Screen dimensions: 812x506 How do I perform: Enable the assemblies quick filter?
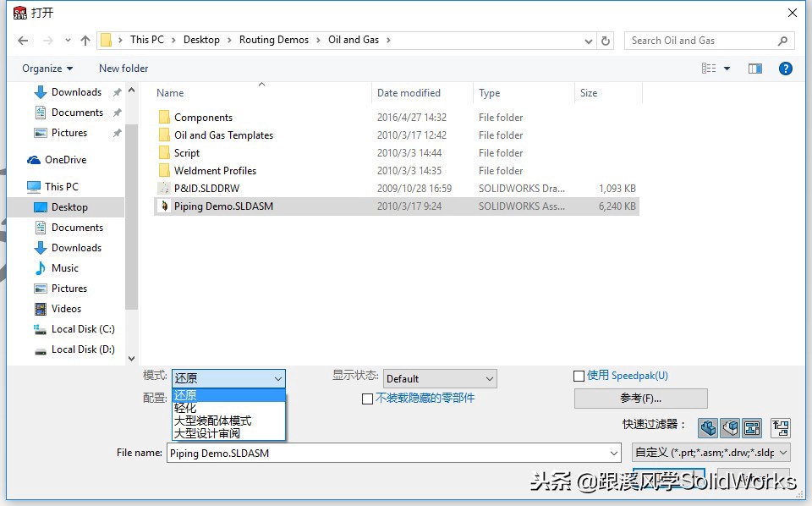tap(732, 428)
